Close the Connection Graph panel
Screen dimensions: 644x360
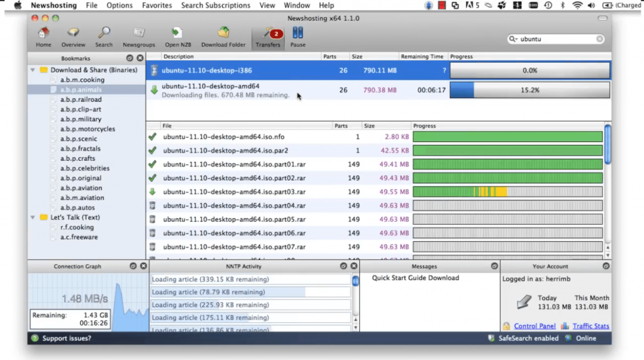pyautogui.click(x=143, y=266)
